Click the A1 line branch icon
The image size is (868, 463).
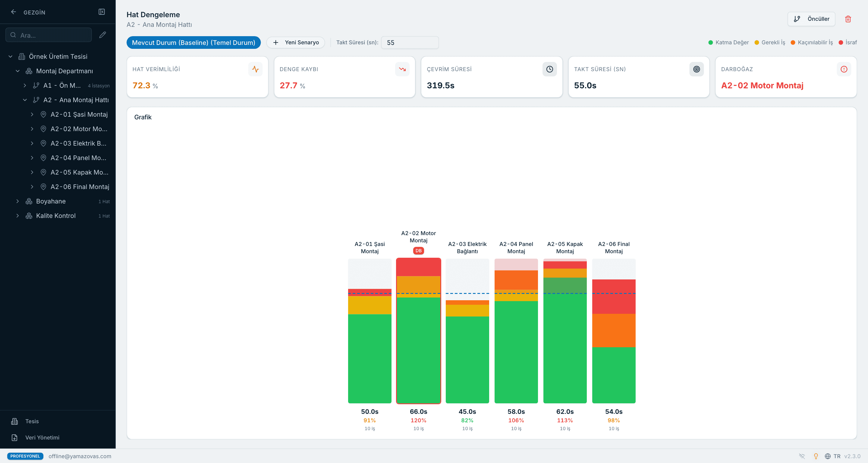click(x=36, y=86)
